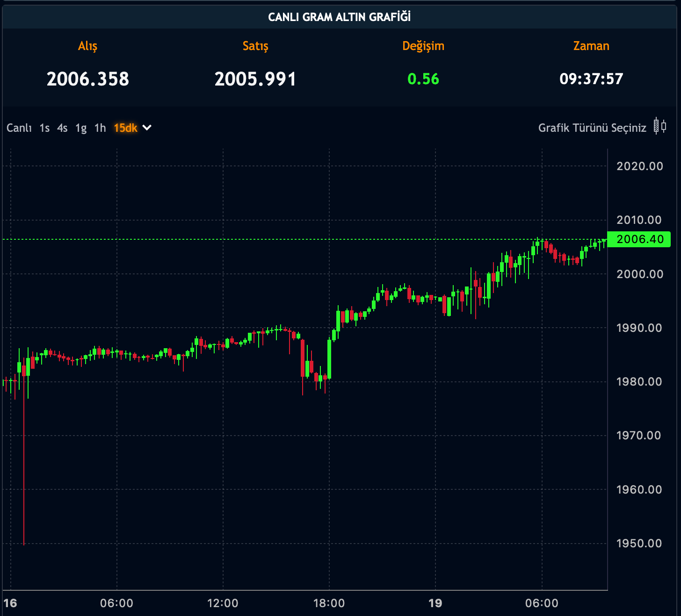Click the Değişim column label
Viewport: 681px width, 616px height.
pos(423,46)
